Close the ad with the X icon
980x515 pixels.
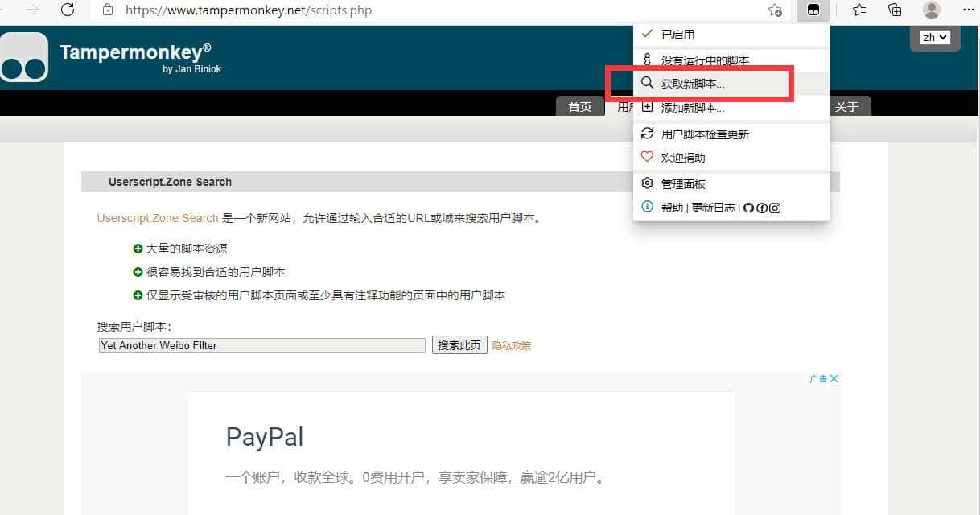[834, 379]
